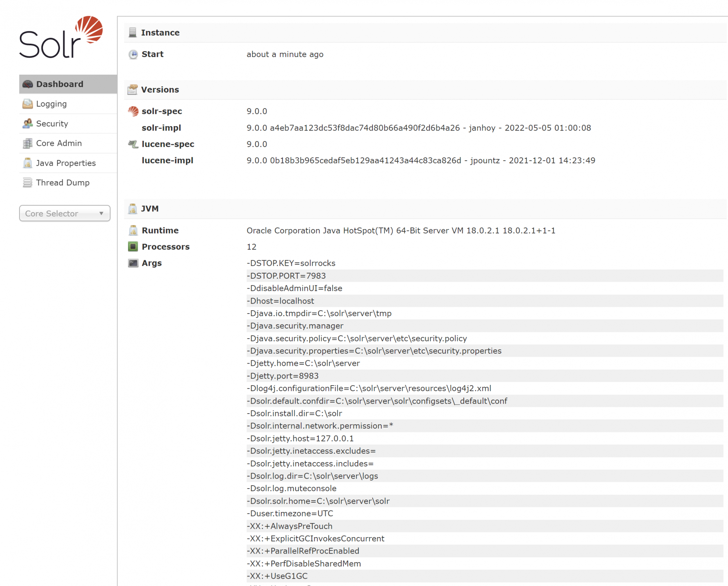Click the Security users icon
Screen dimensions: 728x586
pos(27,124)
